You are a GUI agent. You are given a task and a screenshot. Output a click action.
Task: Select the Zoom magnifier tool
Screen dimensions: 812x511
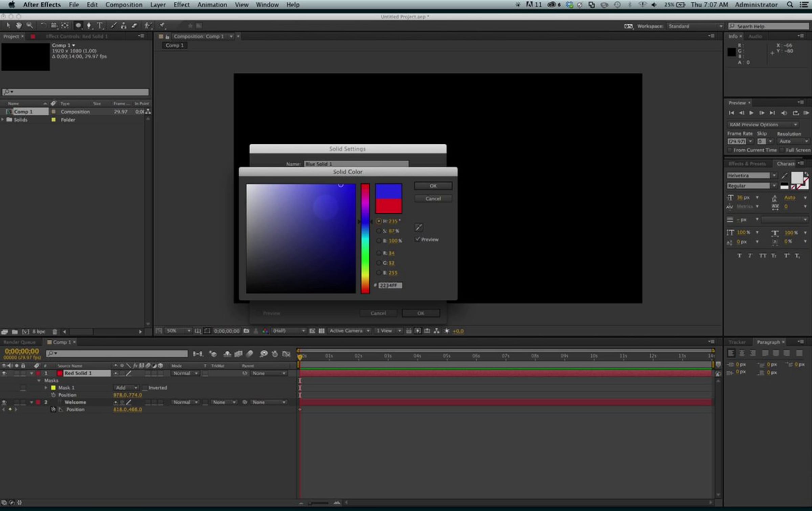point(30,25)
